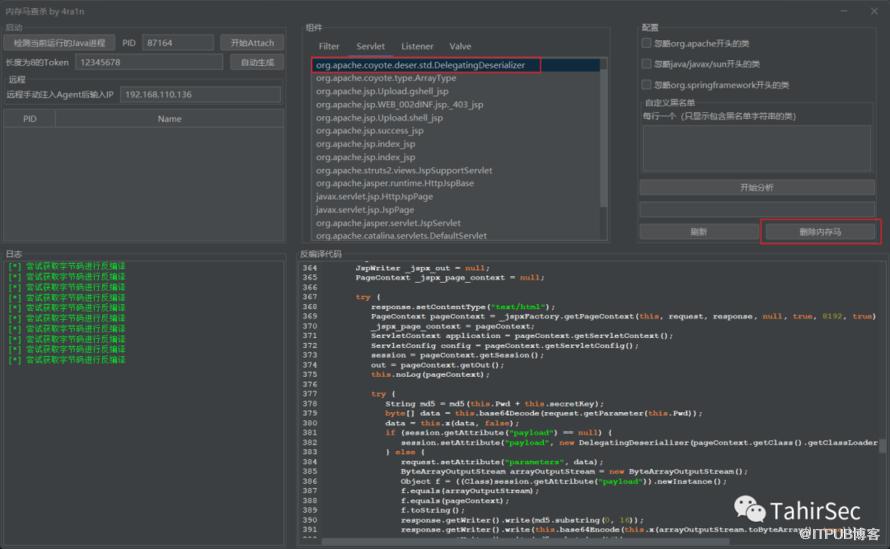
Task: Enable ignore org.apache classes checkbox
Action: tap(647, 44)
